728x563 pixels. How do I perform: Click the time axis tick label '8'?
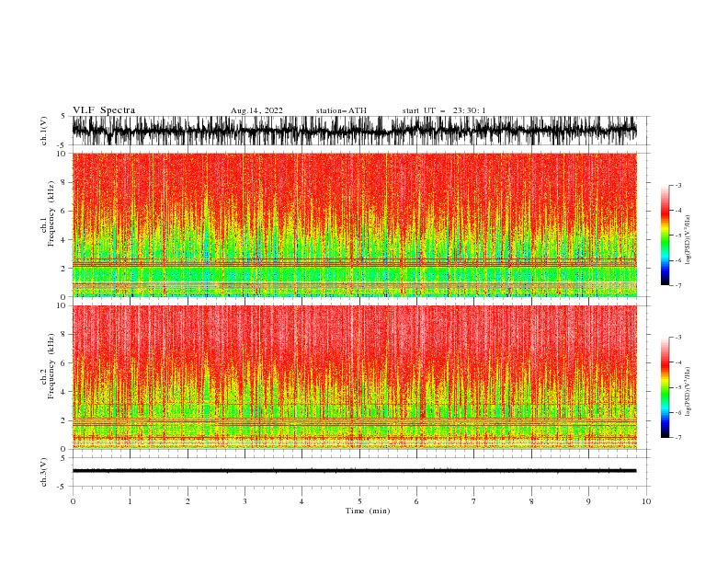point(531,501)
